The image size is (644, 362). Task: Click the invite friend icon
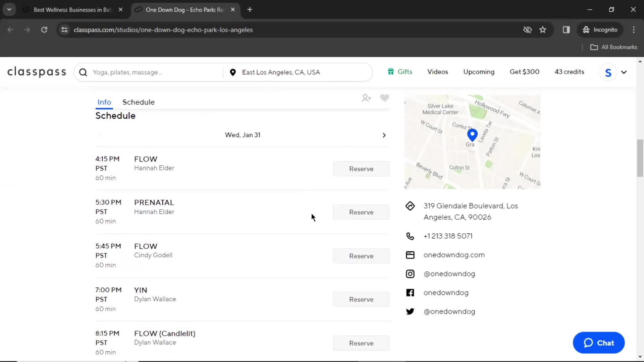tap(366, 98)
